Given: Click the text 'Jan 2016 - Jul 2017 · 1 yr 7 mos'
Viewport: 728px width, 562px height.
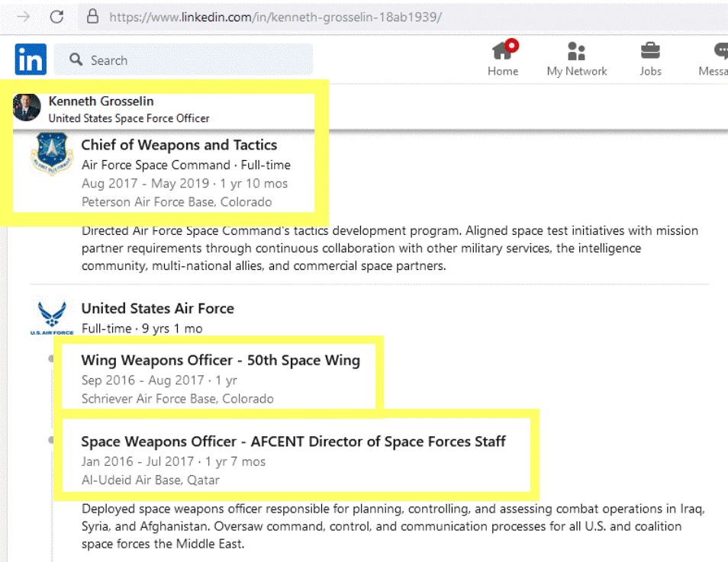Looking at the screenshot, I should 174,461.
